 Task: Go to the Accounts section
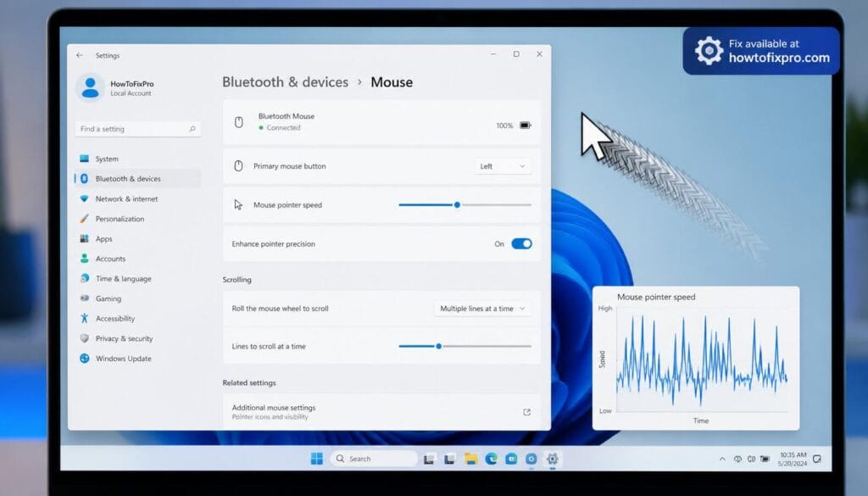(137, 259)
